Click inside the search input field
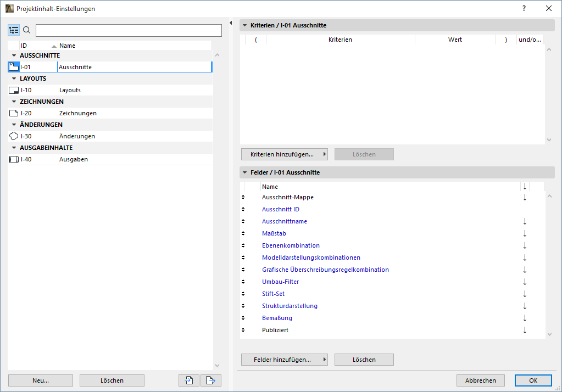Image resolution: width=562 pixels, height=392 pixels. [x=127, y=30]
